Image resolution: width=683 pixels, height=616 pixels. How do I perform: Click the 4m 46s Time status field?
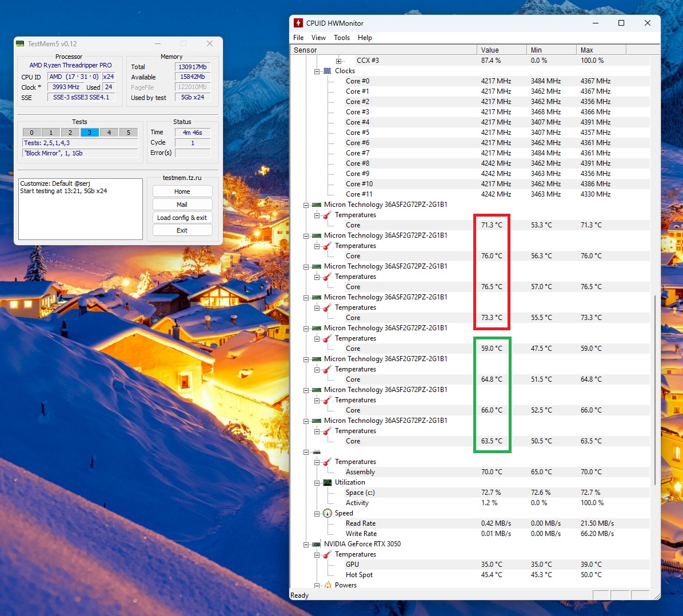click(193, 133)
